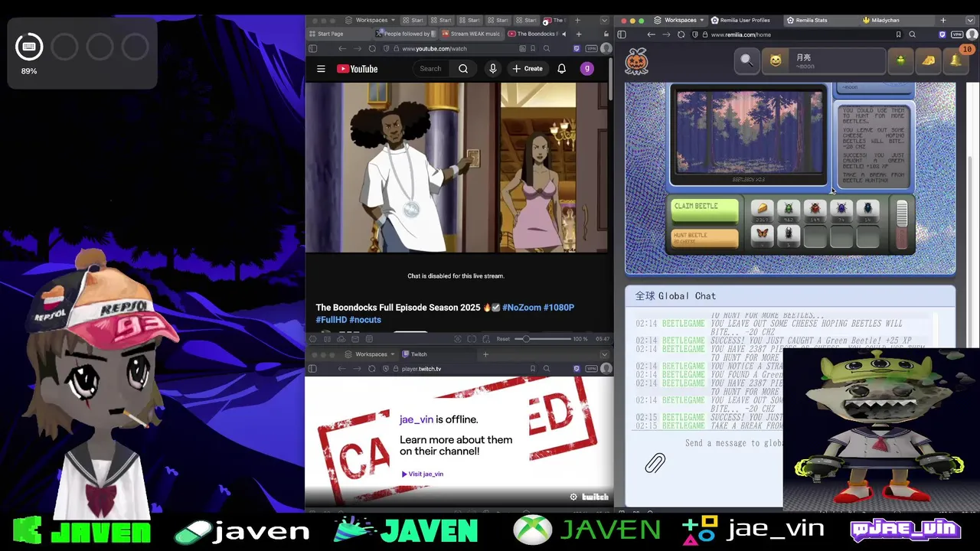Screen dimensions: 980x551
Task: Click the YouTube search magnifier button
Action: [463, 69]
